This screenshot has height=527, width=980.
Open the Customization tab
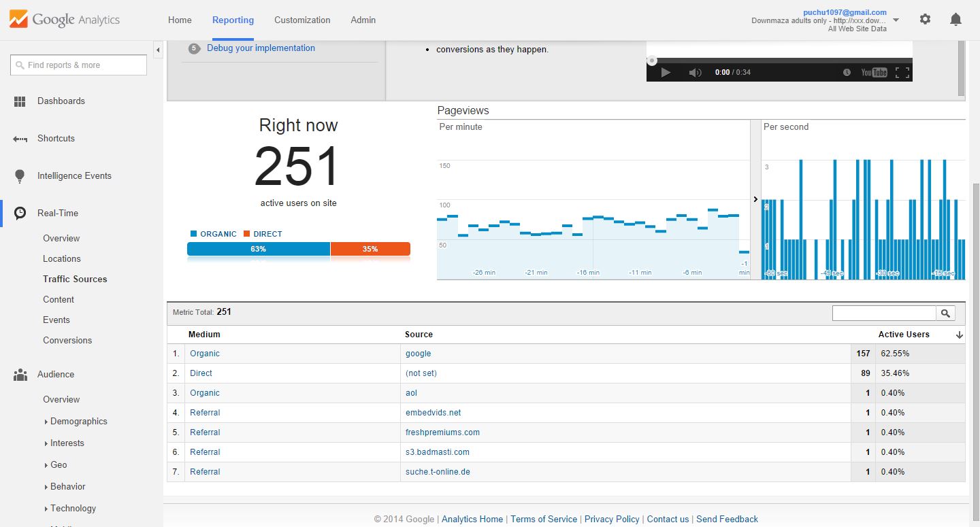(302, 20)
